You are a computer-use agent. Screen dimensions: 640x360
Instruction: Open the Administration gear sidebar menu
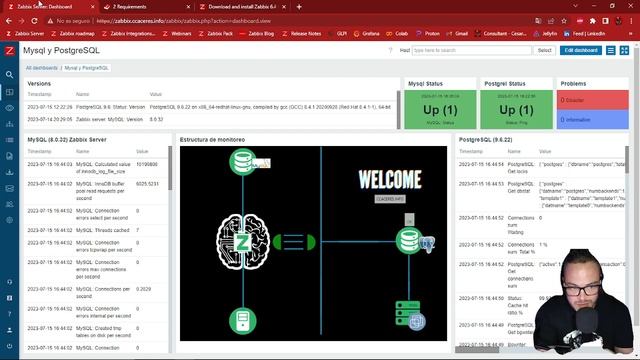point(9,220)
